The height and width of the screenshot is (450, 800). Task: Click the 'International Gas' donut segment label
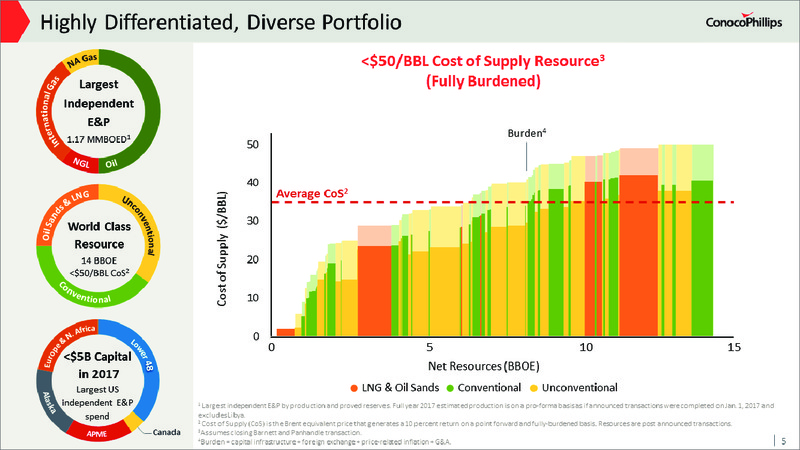point(49,111)
